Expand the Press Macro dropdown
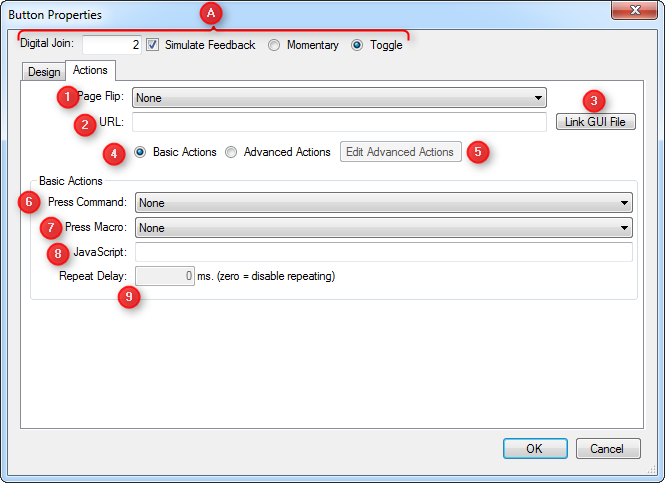665x483 pixels. pos(384,228)
